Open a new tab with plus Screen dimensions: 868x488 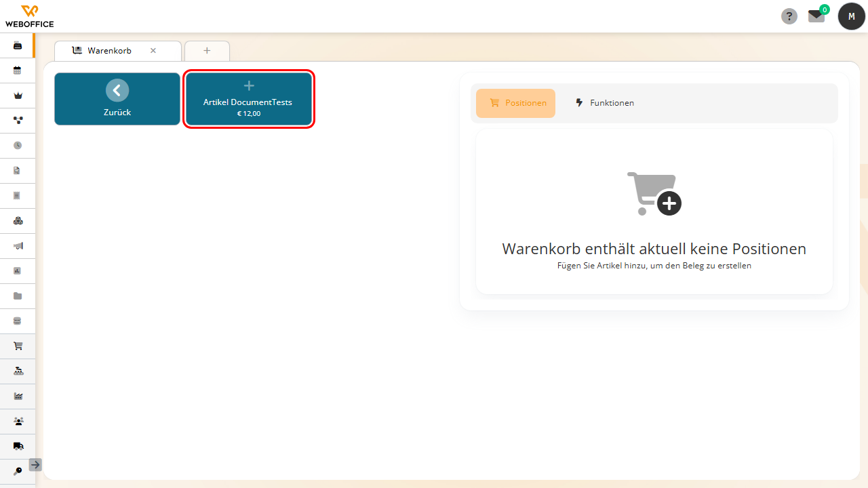tap(207, 51)
